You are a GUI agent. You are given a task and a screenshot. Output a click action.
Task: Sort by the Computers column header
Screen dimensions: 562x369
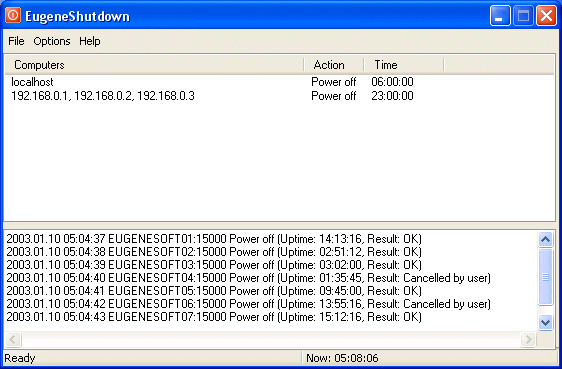154,65
